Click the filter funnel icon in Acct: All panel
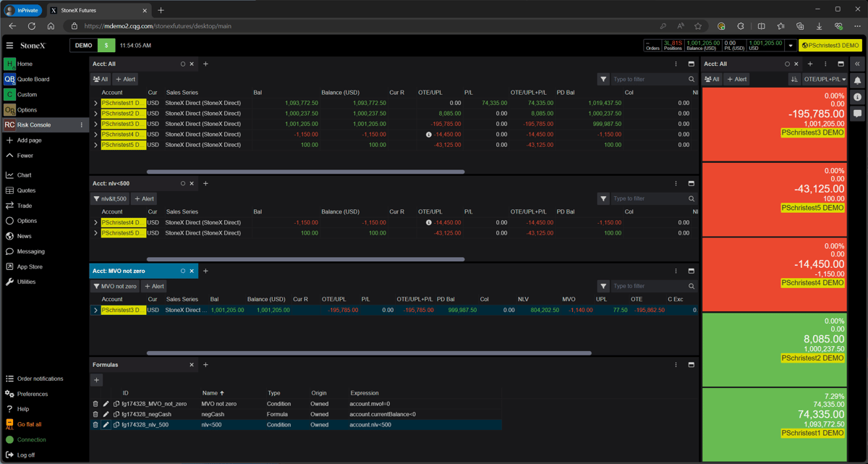The height and width of the screenshot is (464, 868). click(x=603, y=79)
